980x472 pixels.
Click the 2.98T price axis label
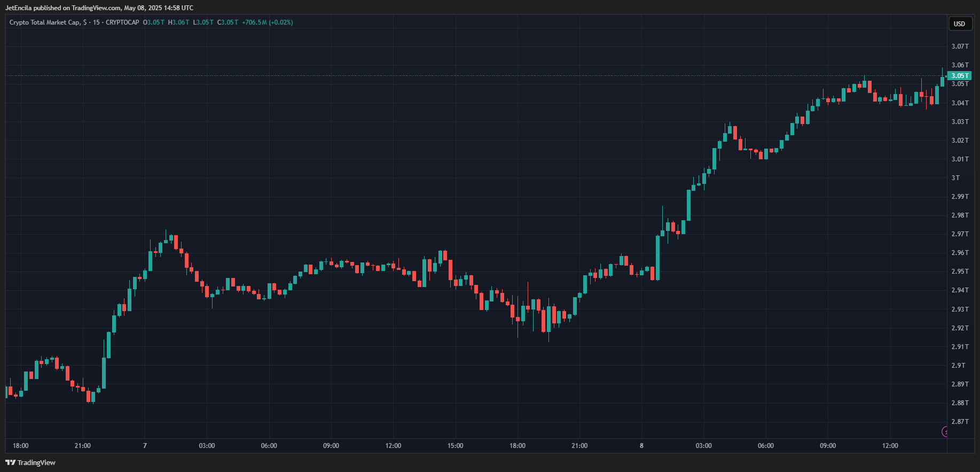pos(960,215)
